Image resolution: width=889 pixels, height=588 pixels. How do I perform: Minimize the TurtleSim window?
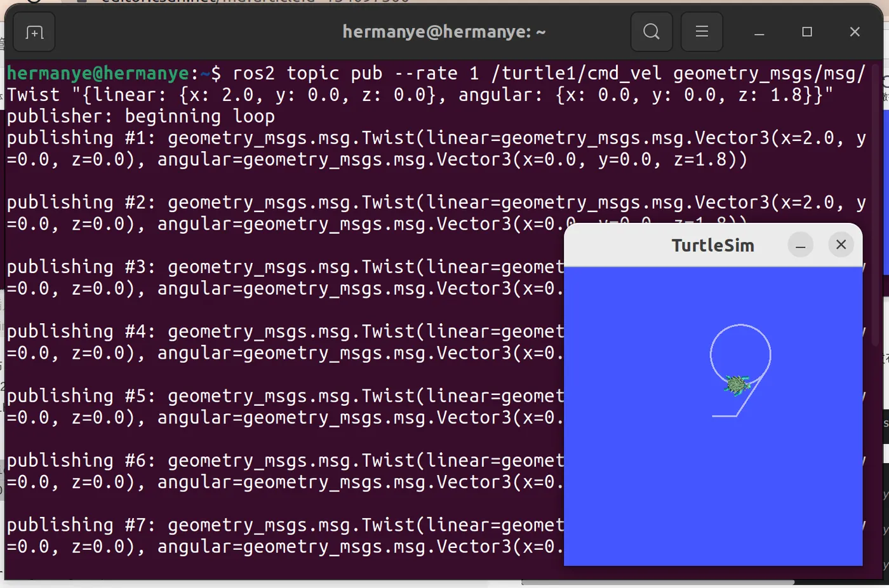(801, 244)
